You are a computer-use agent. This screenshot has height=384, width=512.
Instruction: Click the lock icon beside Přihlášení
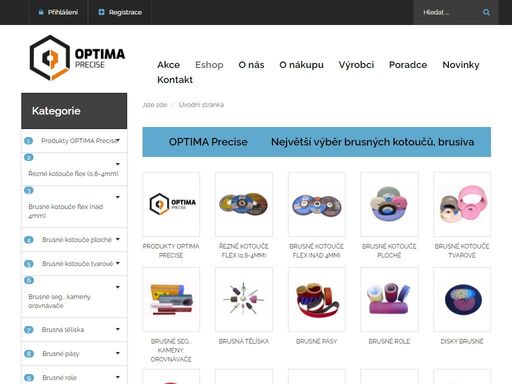[41, 12]
